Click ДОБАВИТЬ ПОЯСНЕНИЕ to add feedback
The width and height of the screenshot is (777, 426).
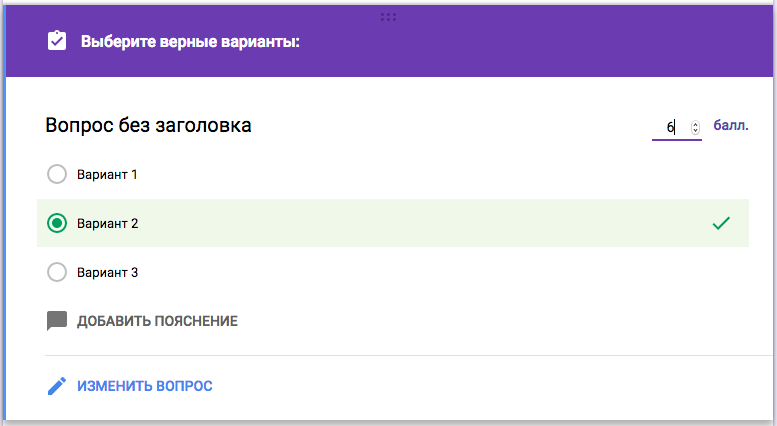point(157,321)
